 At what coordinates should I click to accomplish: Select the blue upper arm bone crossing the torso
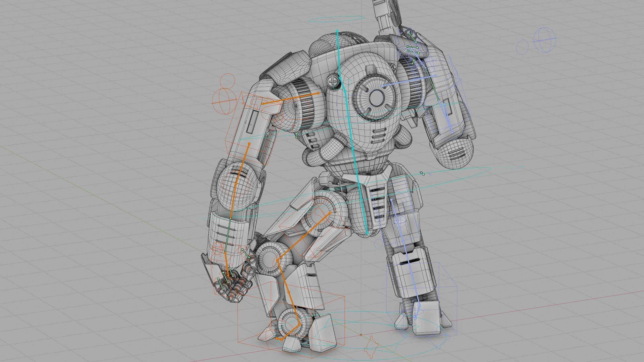pos(409,80)
